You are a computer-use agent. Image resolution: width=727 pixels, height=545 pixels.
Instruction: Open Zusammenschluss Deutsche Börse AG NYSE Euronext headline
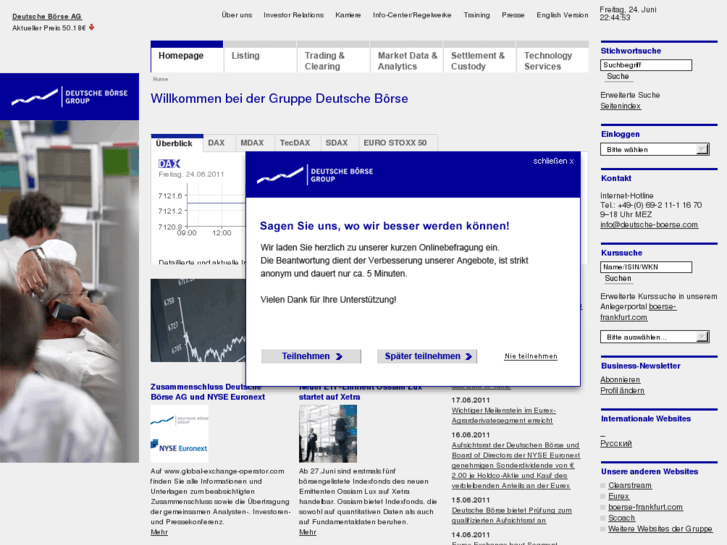[208, 392]
